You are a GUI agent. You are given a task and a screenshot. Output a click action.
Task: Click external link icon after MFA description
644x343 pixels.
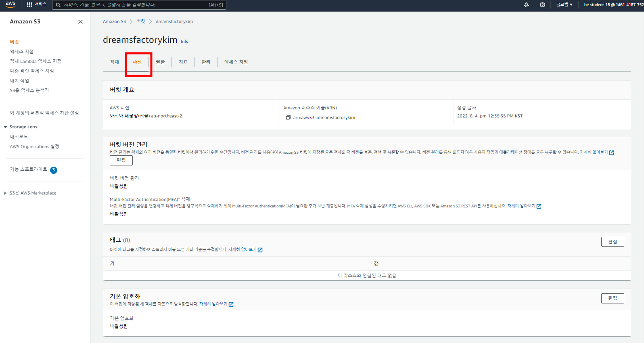539,206
